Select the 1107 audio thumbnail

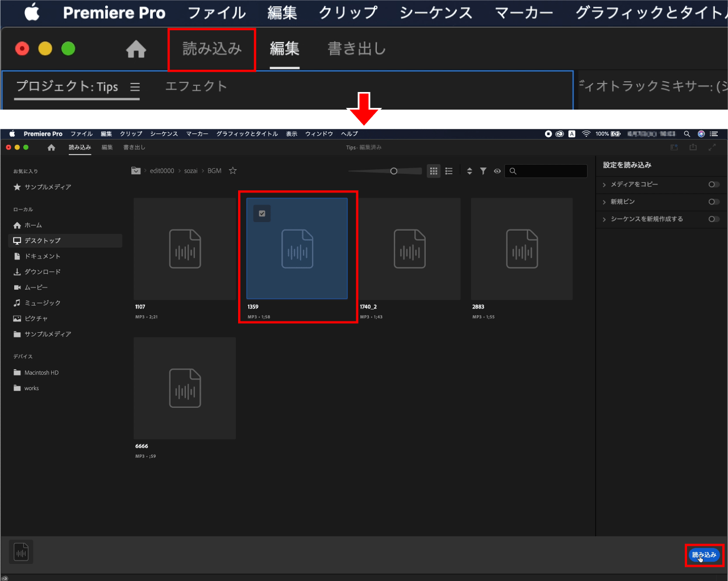point(185,249)
